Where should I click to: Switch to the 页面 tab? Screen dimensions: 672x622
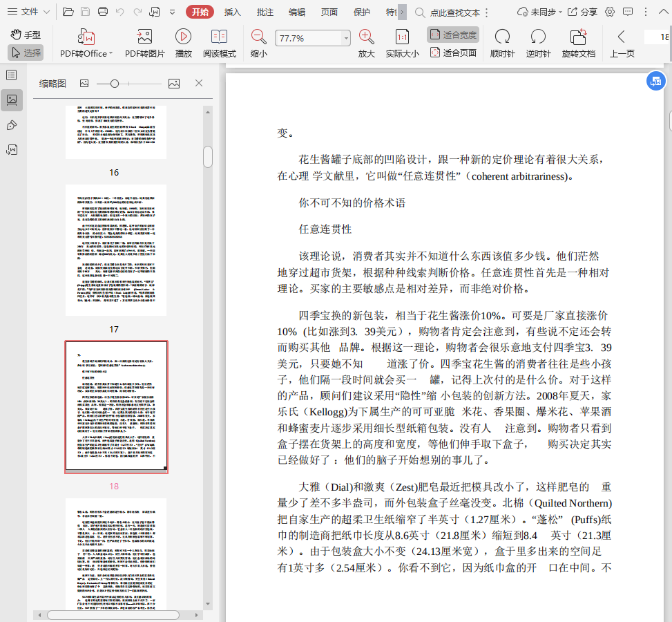(329, 12)
